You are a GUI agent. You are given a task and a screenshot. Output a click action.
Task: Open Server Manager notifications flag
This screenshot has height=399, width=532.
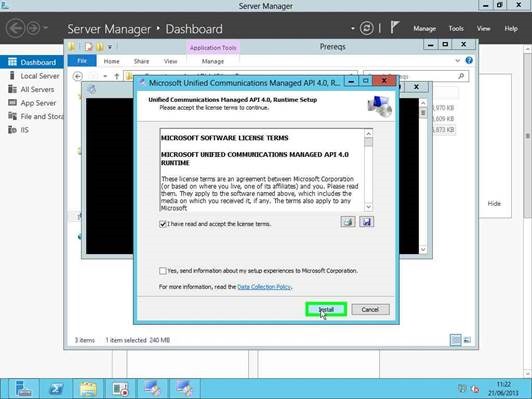[x=394, y=27]
